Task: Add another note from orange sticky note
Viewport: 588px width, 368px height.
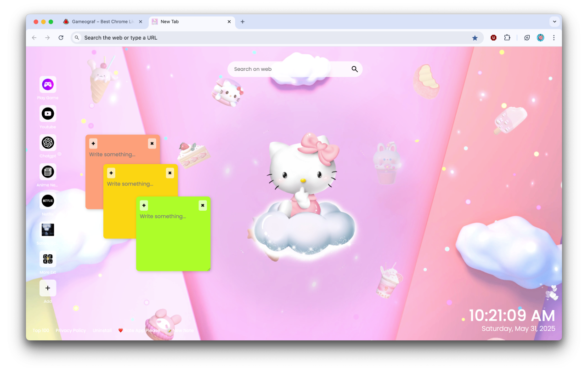Action: 93,144
